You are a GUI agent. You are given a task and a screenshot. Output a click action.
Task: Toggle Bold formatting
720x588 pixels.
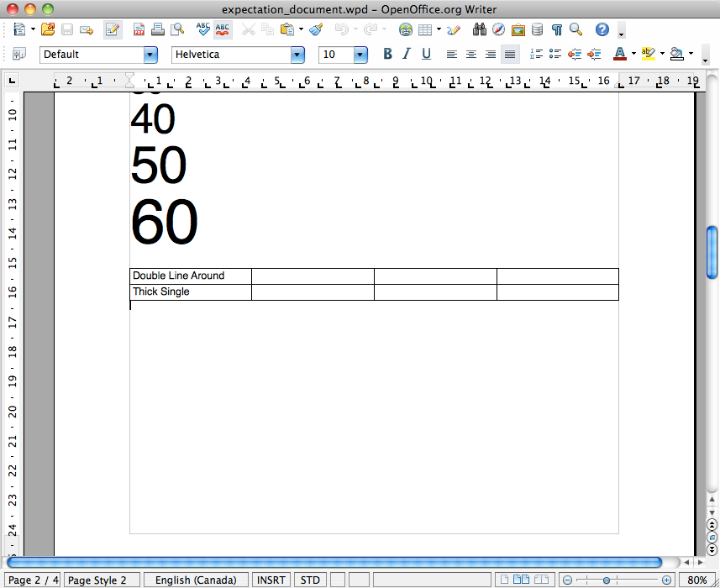click(387, 55)
